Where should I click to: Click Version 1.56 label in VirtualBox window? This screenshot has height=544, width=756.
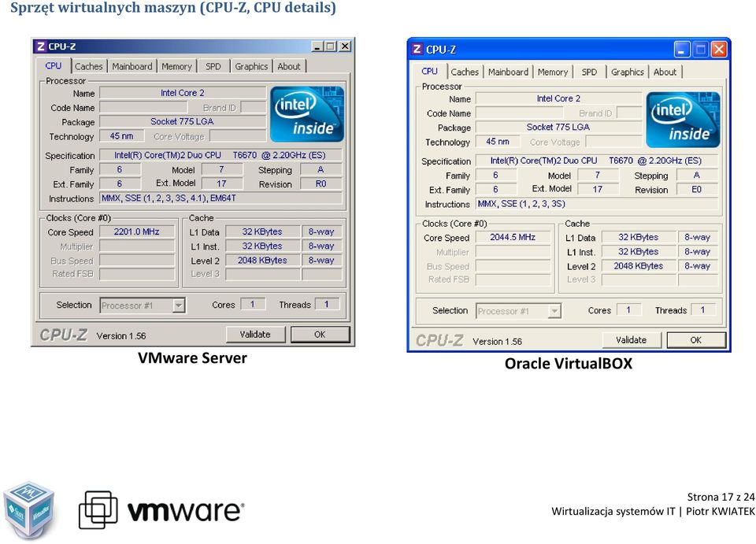point(497,342)
